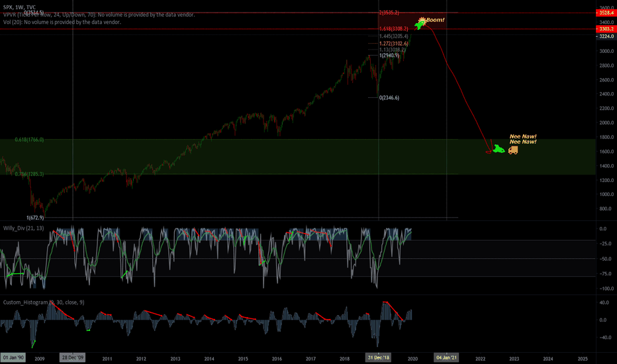Click the red 3303.2 price label

coord(606,28)
